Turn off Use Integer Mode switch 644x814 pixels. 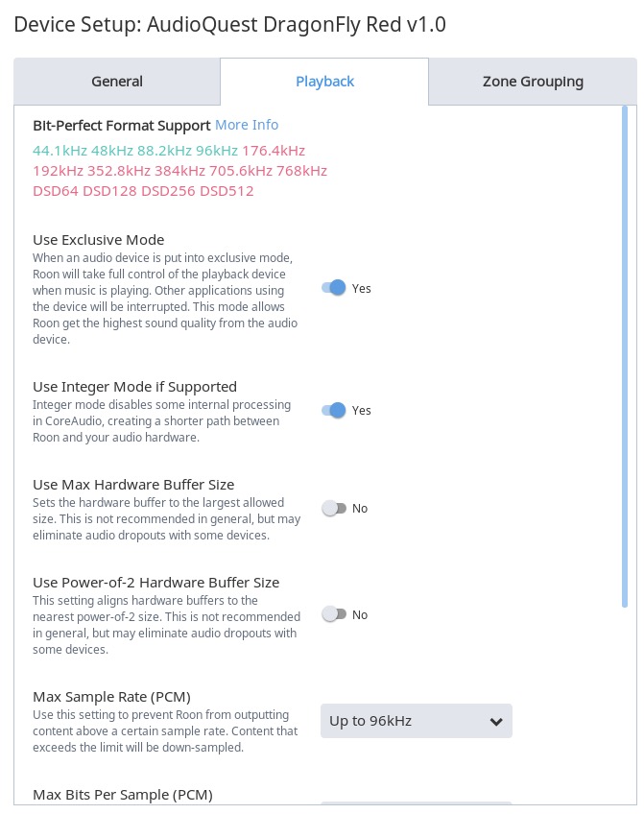point(334,410)
